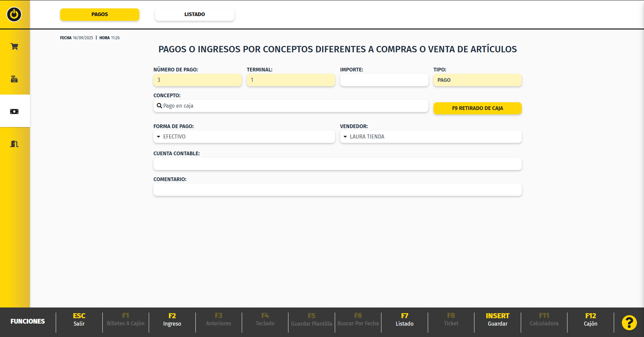Open the cash register sidebar section

(x=14, y=79)
